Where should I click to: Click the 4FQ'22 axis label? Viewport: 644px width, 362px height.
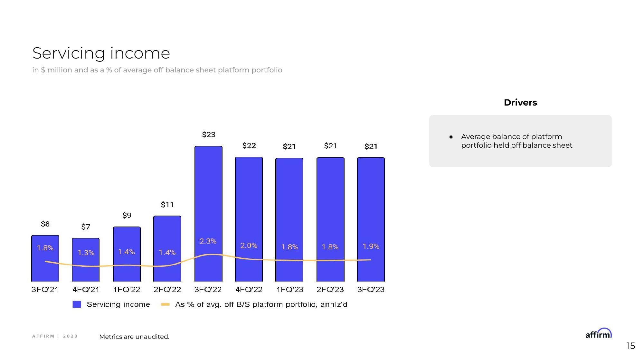[249, 289]
